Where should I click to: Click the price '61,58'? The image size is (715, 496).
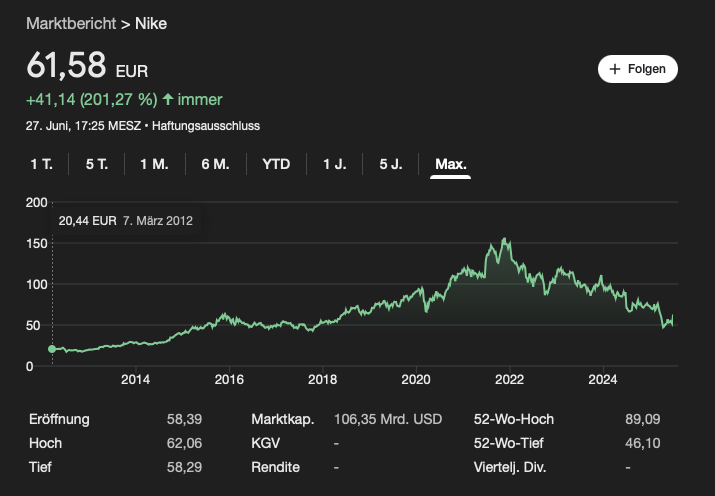(x=66, y=65)
